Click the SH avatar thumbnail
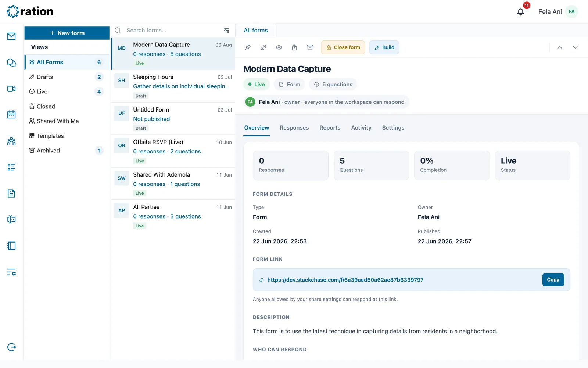Image resolution: width=588 pixels, height=368 pixels. click(x=122, y=81)
